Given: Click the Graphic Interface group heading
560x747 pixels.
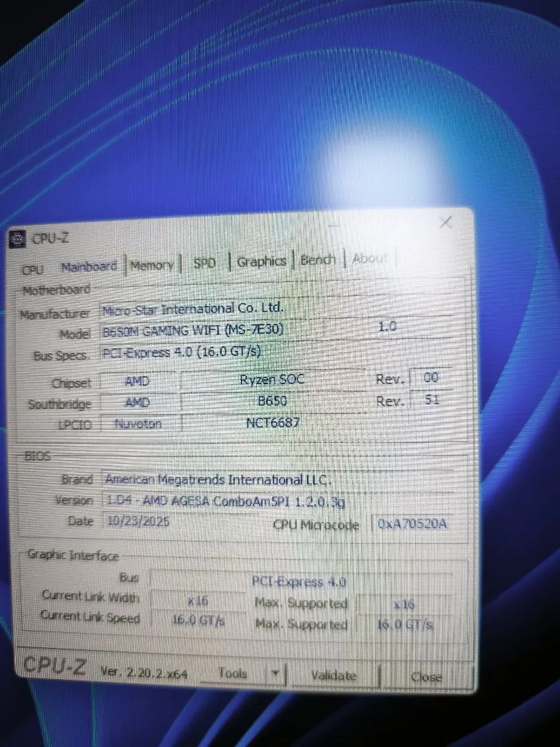Looking at the screenshot, I should pos(73,555).
